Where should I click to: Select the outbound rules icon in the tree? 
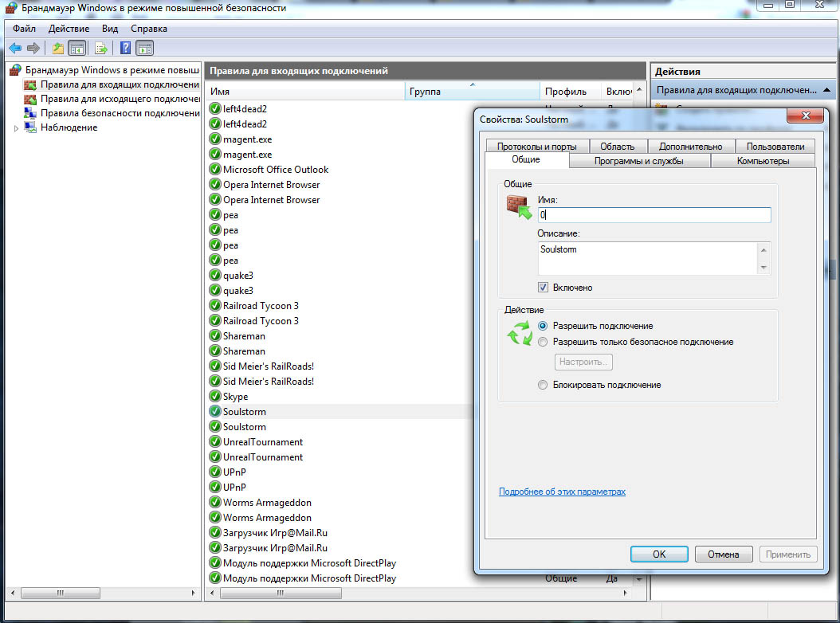pos(30,99)
